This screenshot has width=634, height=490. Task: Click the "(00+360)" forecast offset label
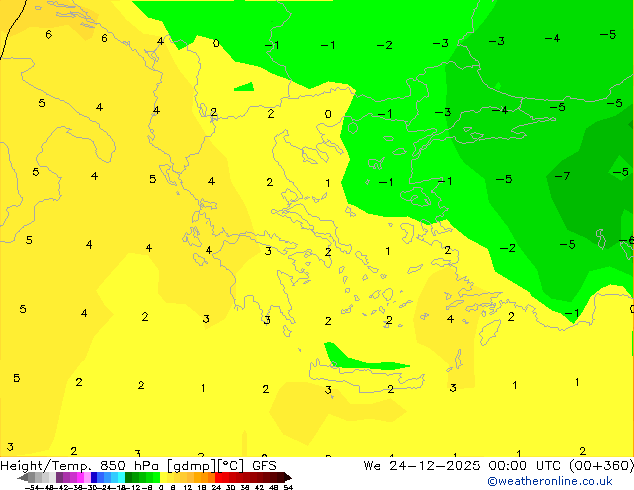tap(602, 466)
